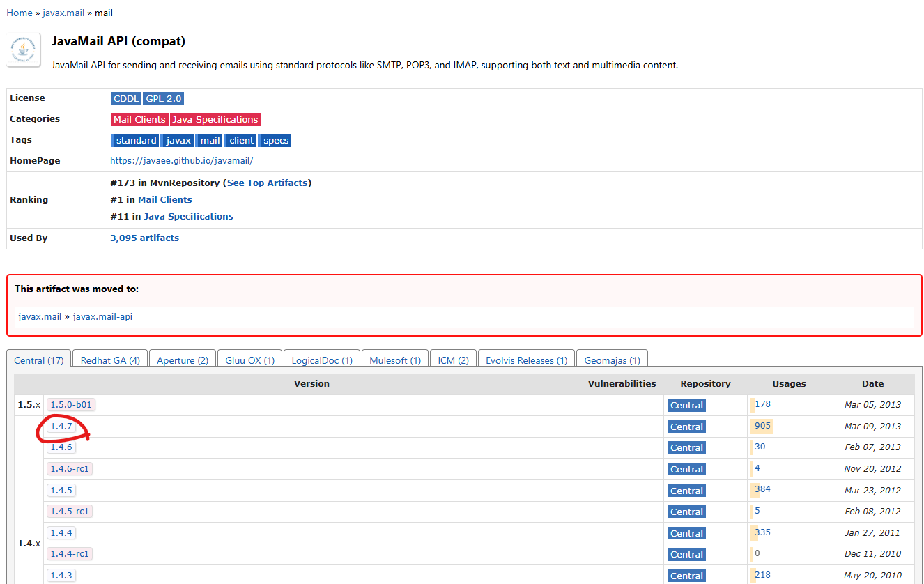This screenshot has height=584, width=924.
Task: Select the client tag
Action: coord(240,140)
